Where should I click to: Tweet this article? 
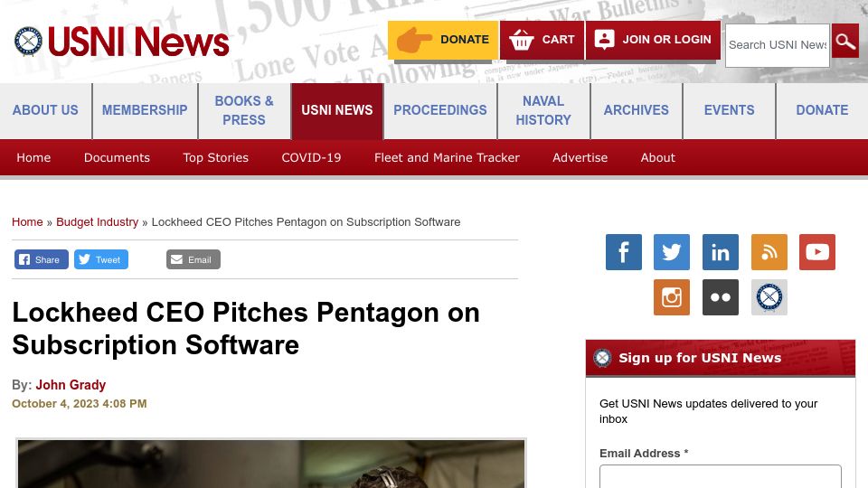[x=101, y=259]
